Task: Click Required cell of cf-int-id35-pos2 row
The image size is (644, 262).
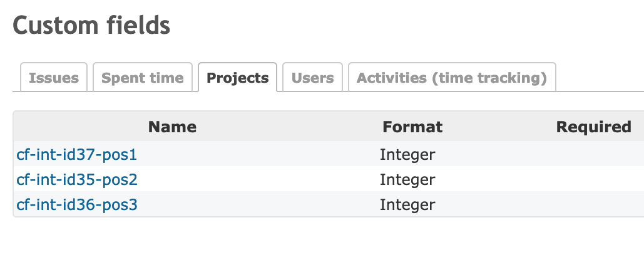Action: [593, 180]
